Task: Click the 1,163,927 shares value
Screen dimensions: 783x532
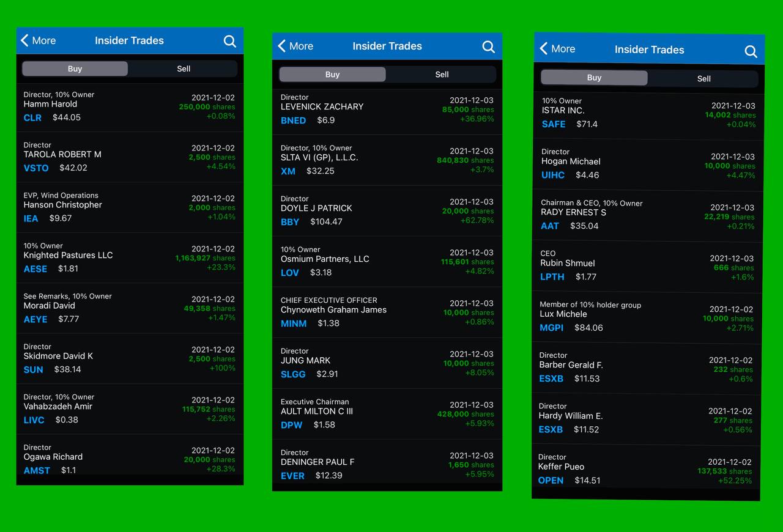Action: [205, 258]
